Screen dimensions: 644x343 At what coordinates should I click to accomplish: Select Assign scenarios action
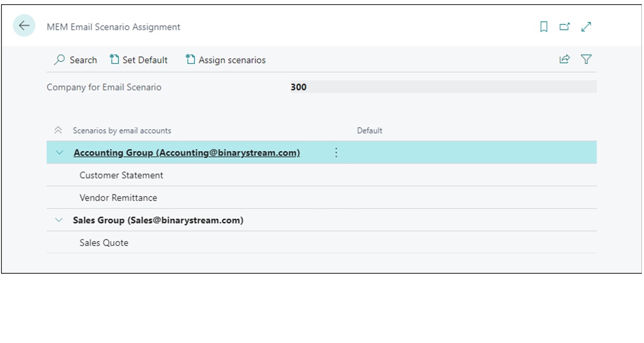coord(226,60)
